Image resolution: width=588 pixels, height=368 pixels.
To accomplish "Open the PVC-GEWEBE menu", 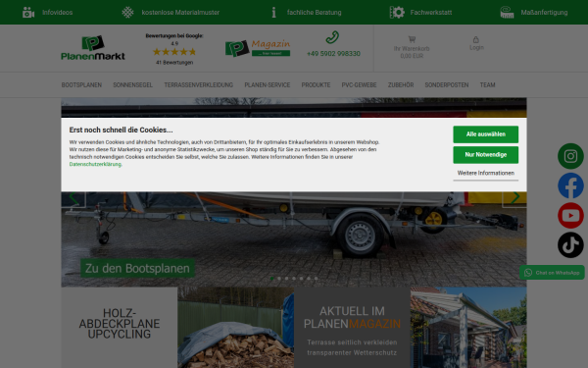I will tap(359, 84).
